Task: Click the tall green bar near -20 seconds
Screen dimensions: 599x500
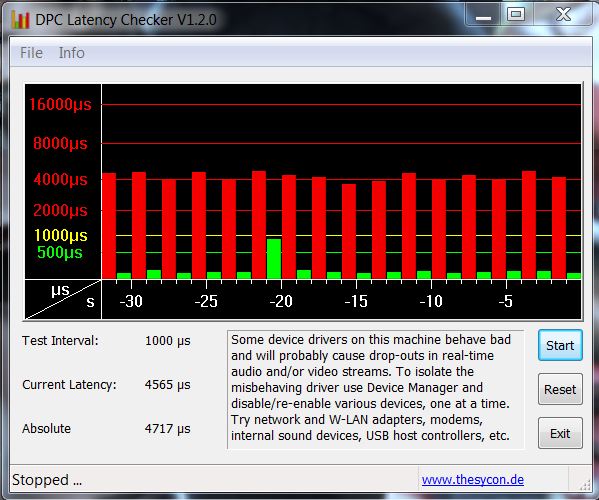Action: click(x=274, y=259)
